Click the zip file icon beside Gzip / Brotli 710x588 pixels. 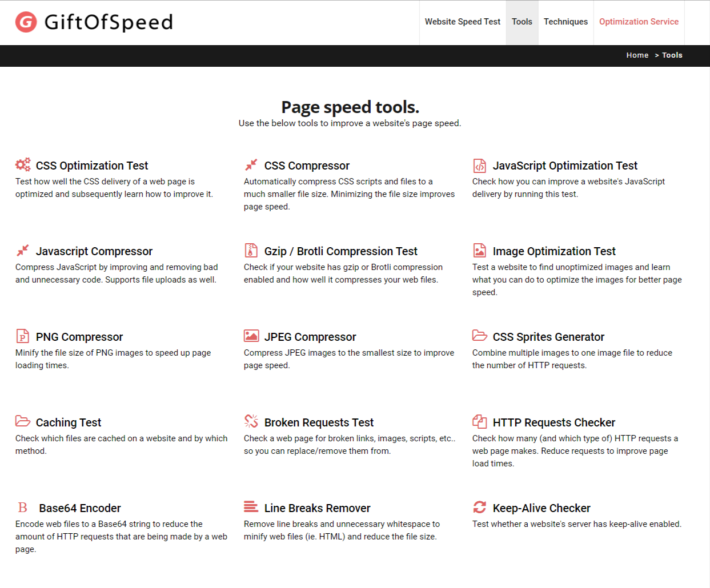click(251, 251)
